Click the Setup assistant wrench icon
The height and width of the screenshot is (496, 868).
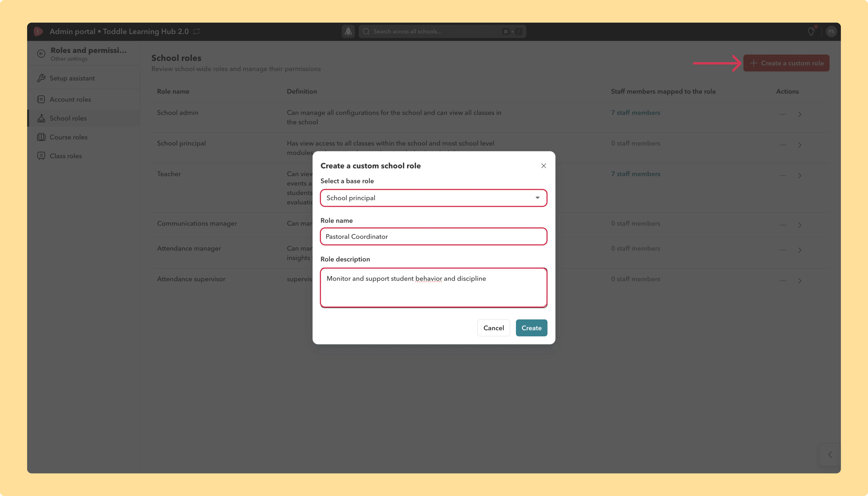click(41, 78)
